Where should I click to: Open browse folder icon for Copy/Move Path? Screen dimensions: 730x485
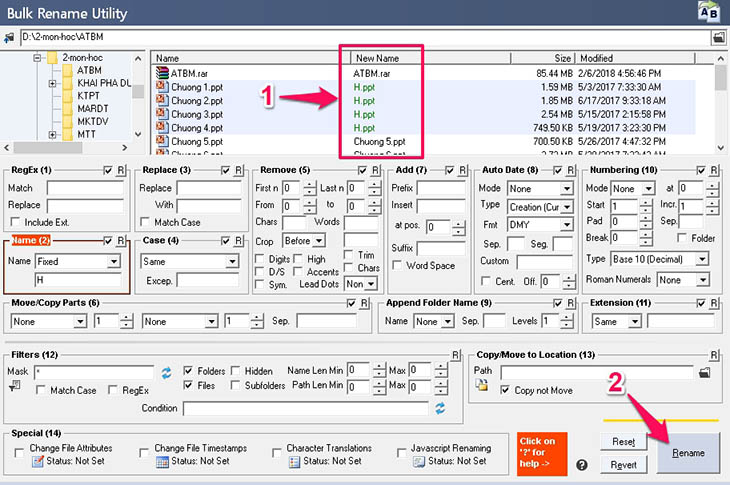(704, 372)
